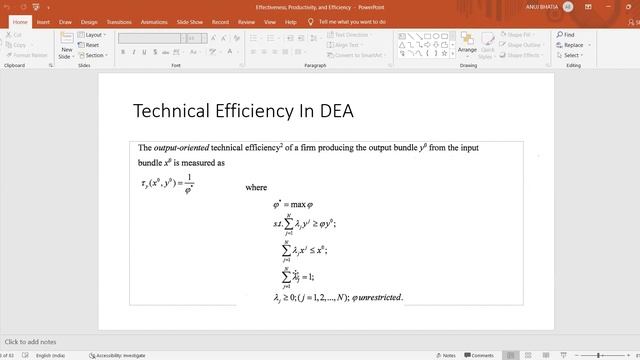
Task: Open the Transitions tab
Action: pyautogui.click(x=119, y=22)
